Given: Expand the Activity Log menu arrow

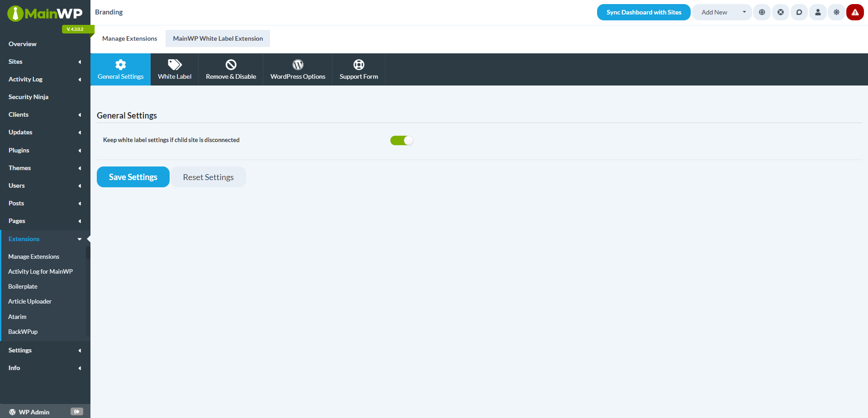Looking at the screenshot, I should pos(80,80).
